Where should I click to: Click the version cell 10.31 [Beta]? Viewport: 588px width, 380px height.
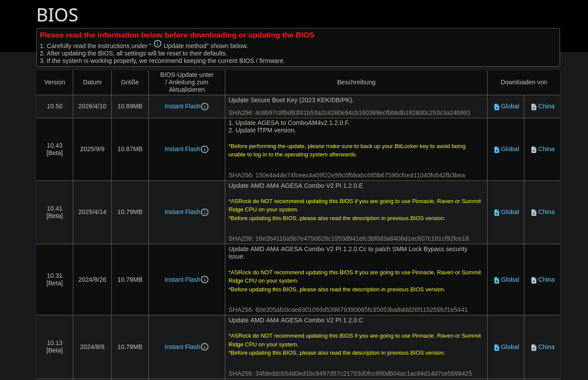click(55, 280)
